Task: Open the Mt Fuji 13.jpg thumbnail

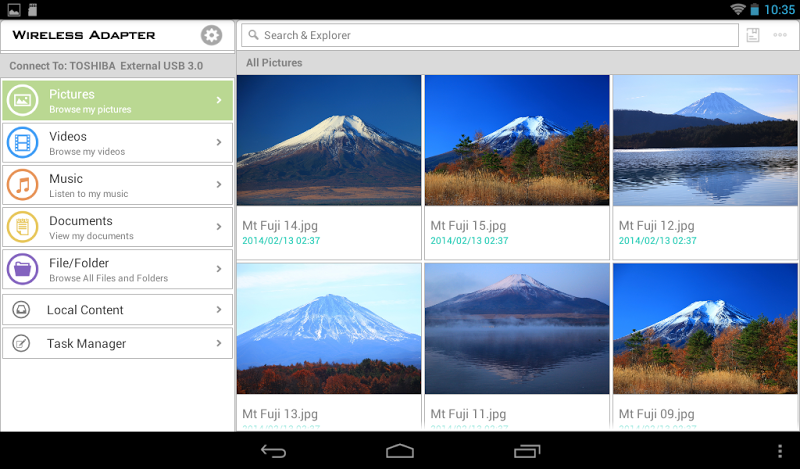Action: tap(329, 329)
